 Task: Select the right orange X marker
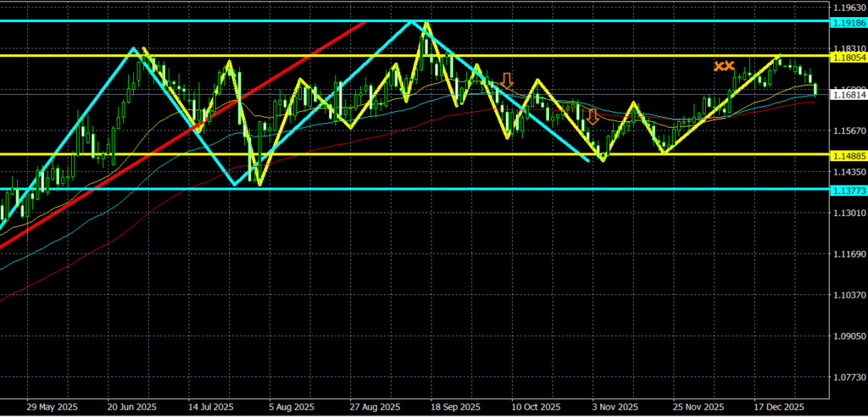click(729, 65)
